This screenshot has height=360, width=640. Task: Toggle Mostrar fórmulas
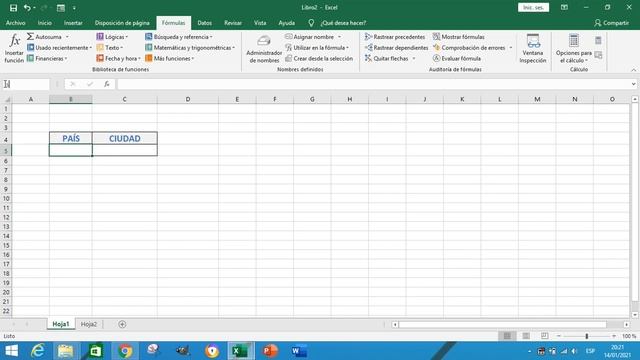point(458,37)
